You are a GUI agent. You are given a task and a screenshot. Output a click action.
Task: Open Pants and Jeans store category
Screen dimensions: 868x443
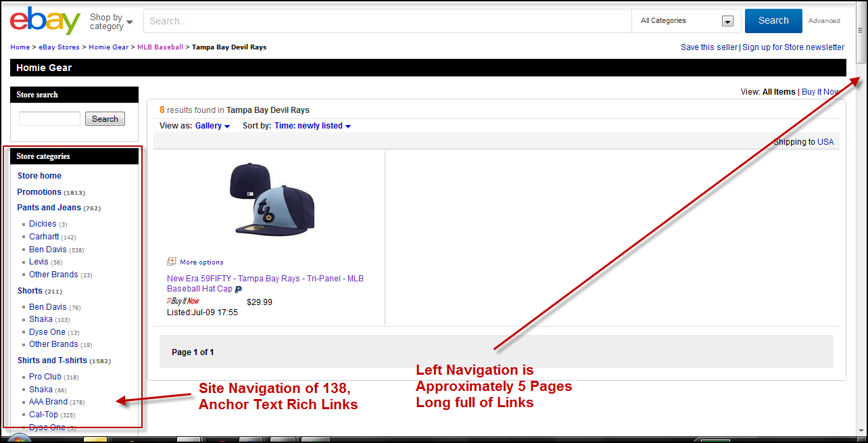click(49, 208)
